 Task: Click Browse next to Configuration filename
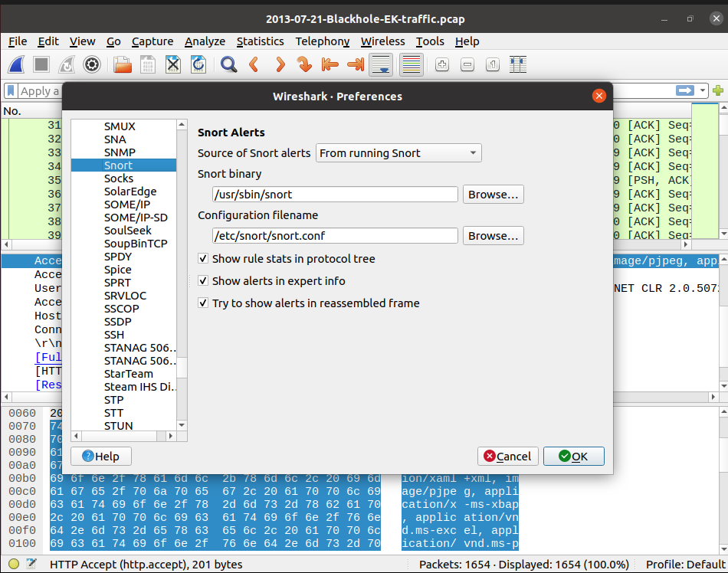coord(493,236)
